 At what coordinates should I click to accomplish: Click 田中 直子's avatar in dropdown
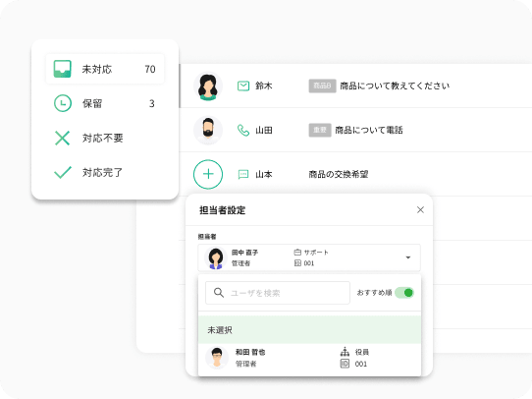(x=215, y=257)
